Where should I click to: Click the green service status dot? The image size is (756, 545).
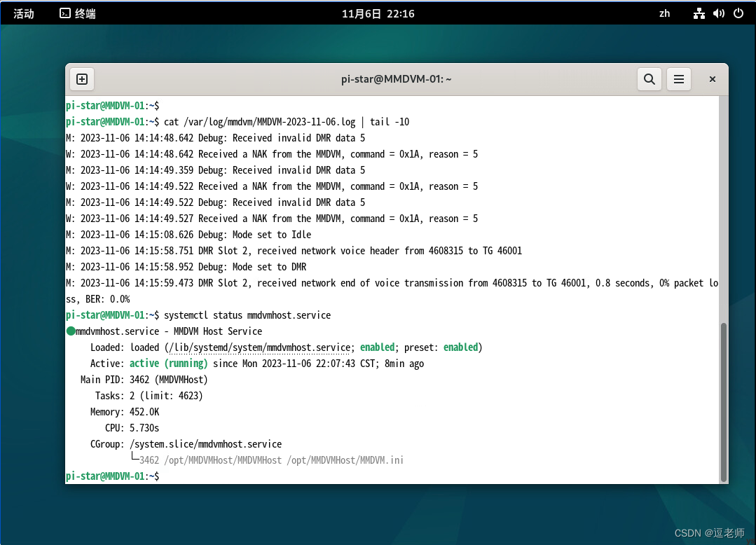(71, 331)
